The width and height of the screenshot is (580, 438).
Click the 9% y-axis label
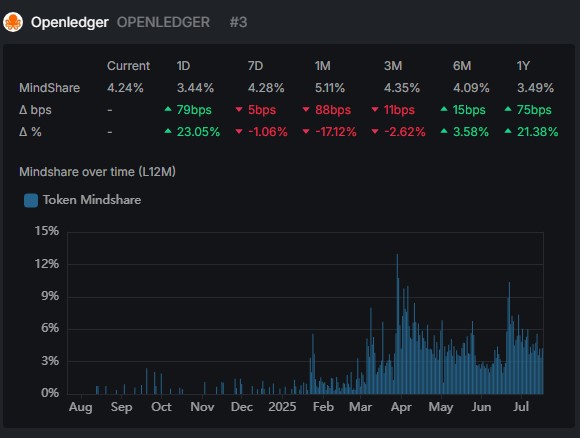coord(50,296)
